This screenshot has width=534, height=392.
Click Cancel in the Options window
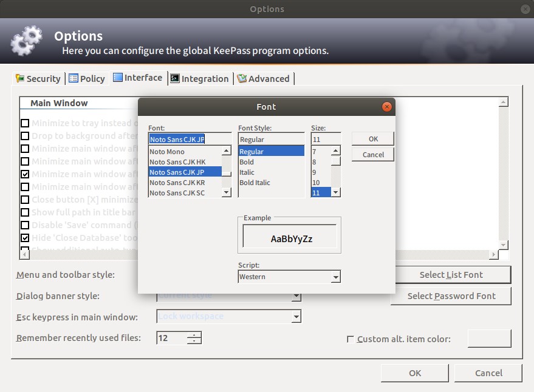488,373
